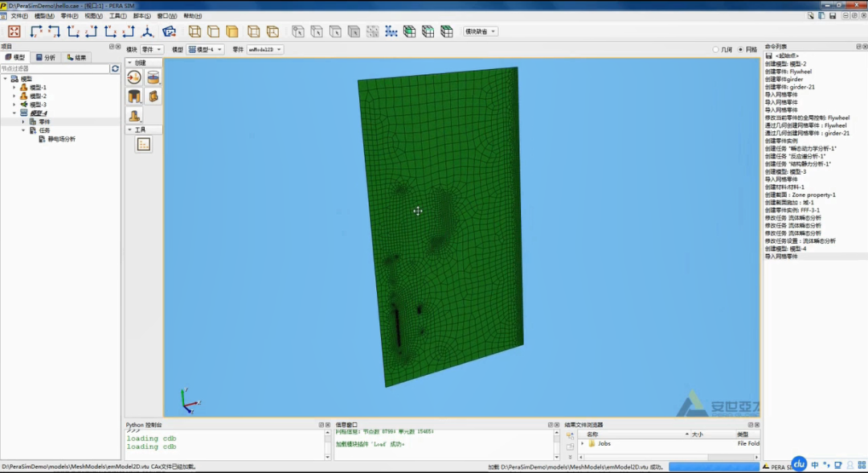Click the camera view snapshot icon
The image size is (868, 473).
[169, 31]
